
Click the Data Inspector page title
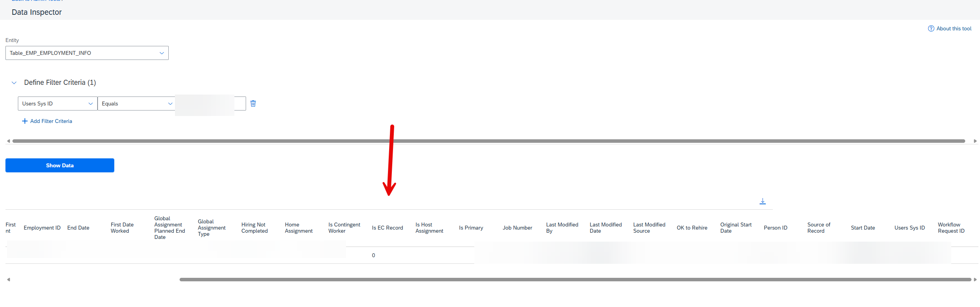point(37,12)
